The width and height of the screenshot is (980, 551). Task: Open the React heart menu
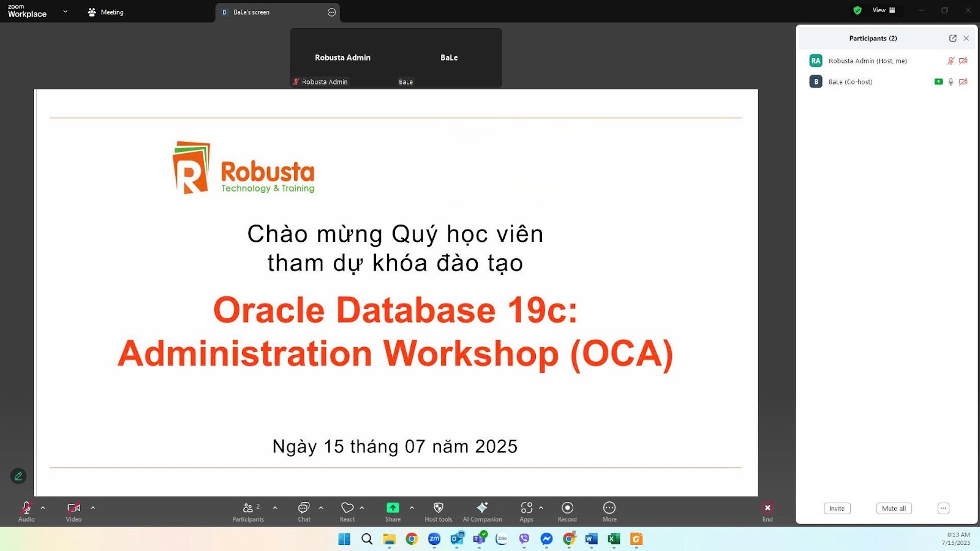[347, 511]
